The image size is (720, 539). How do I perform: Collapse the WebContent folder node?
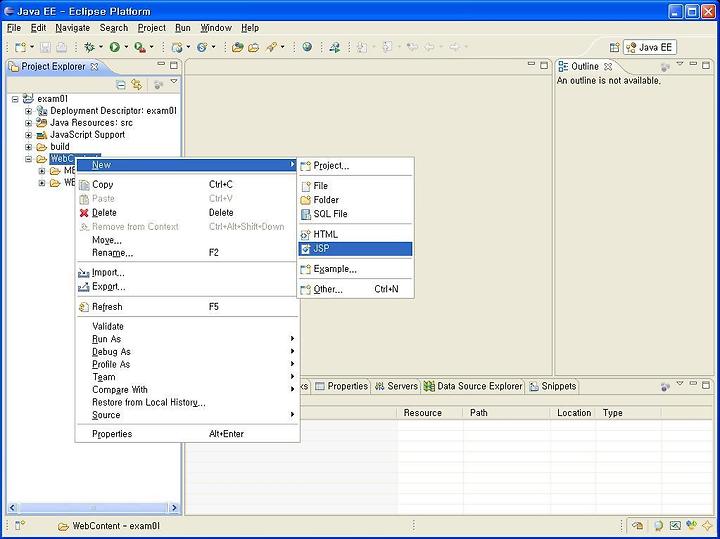(28, 159)
